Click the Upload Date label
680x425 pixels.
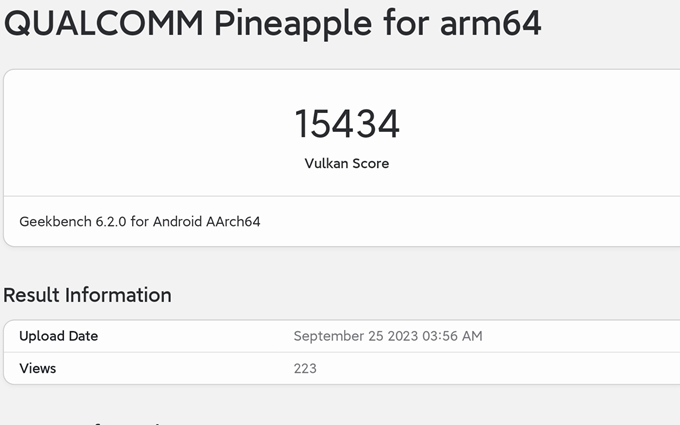coord(59,336)
